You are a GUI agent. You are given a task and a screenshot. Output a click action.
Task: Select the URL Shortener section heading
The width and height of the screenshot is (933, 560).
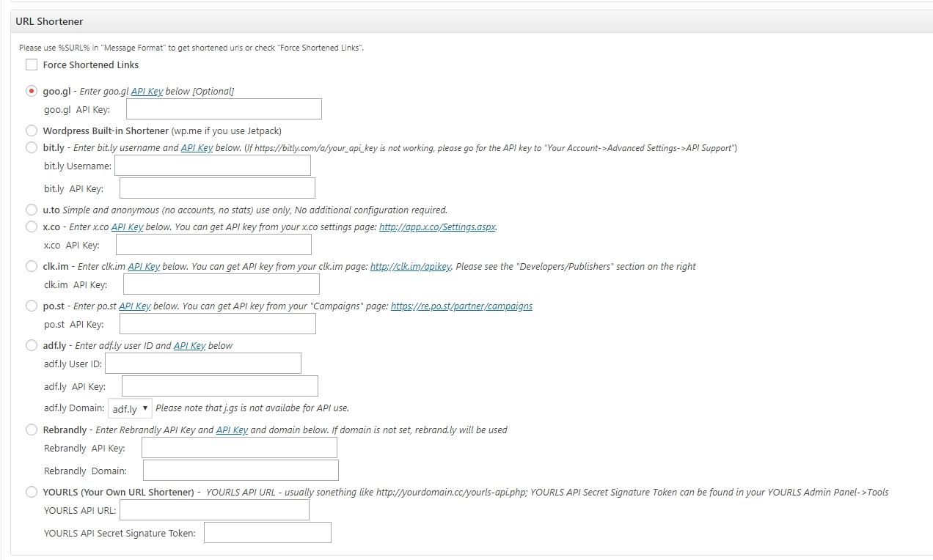pos(49,21)
